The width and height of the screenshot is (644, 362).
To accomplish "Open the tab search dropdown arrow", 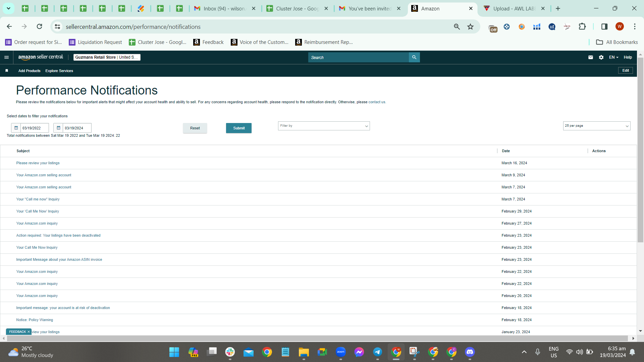I will pos(9,8).
